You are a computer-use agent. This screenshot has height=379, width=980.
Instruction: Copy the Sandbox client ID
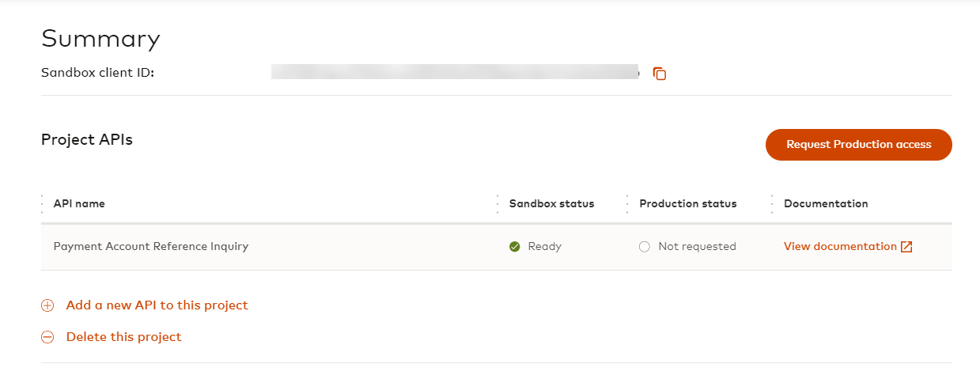(x=660, y=74)
